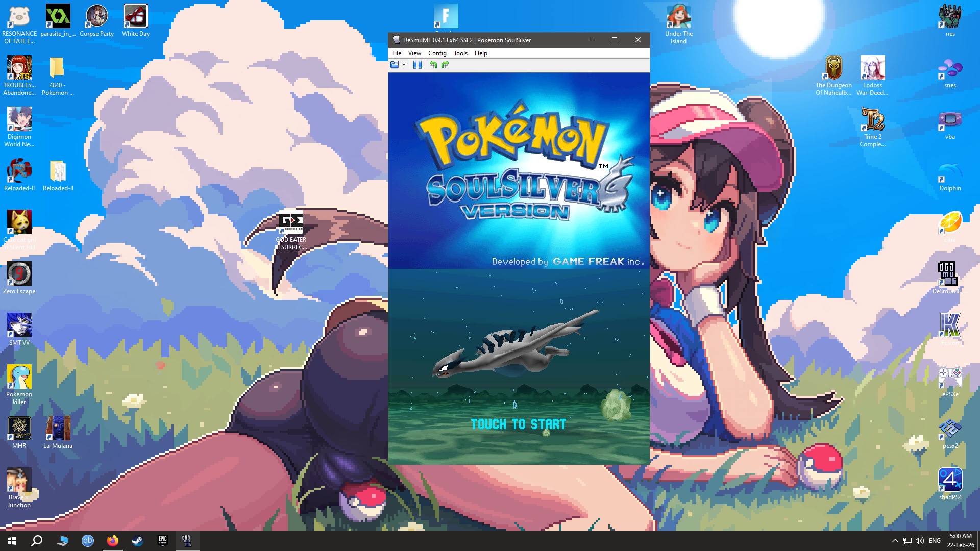Click the Steam icon in taskbar
980x551 pixels.
coord(137,541)
